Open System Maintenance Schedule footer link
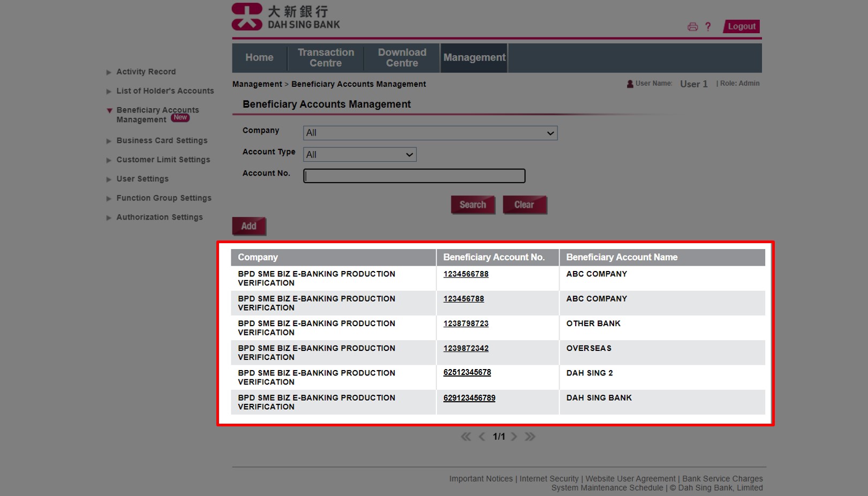Viewport: 868px width, 496px height. click(607, 488)
